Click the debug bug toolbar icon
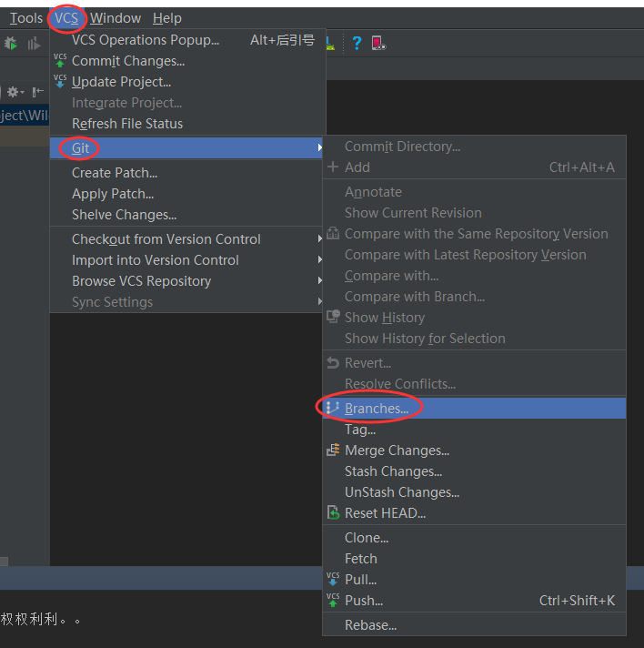Viewport: 644px width, 648px height. pos(11,44)
